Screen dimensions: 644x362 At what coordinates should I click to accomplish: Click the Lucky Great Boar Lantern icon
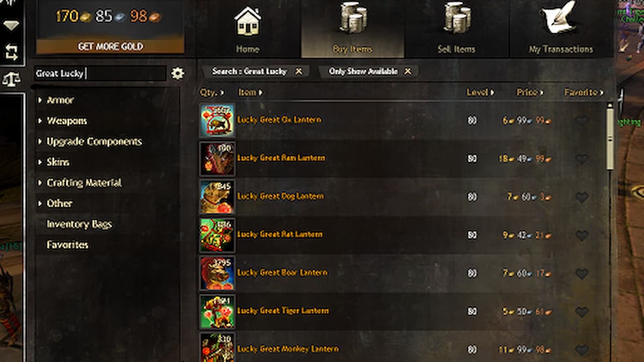(217, 273)
